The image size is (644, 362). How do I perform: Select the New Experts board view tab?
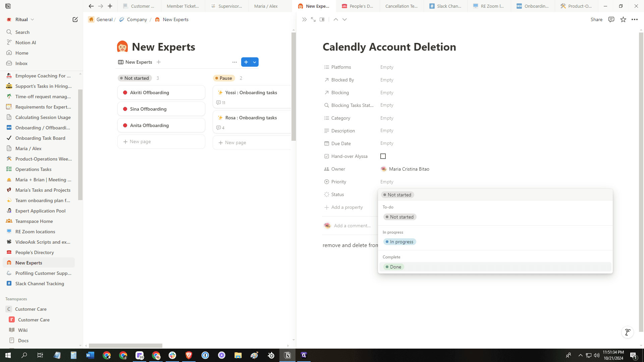(135, 62)
